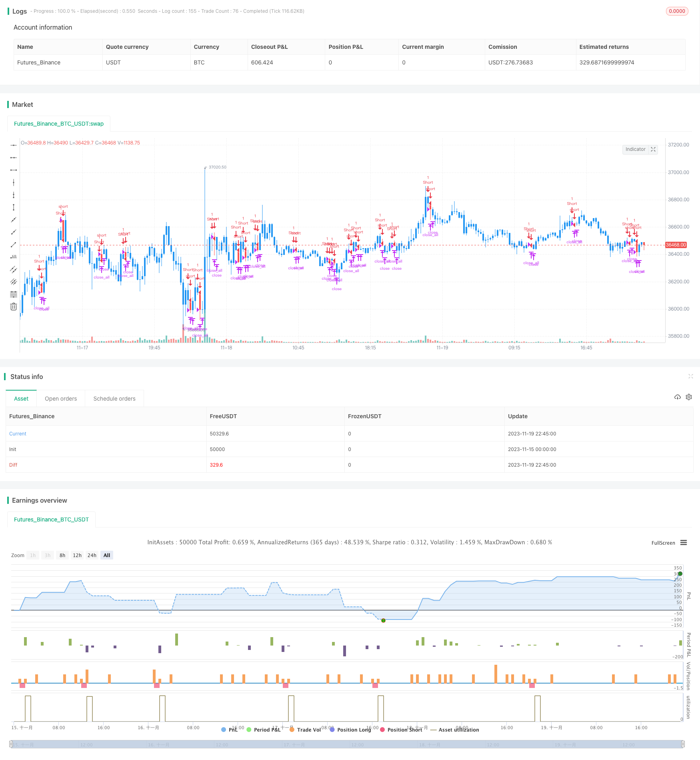Click the chart fullscreen expand icon
Image resolution: width=700 pixels, height=760 pixels.
653,149
